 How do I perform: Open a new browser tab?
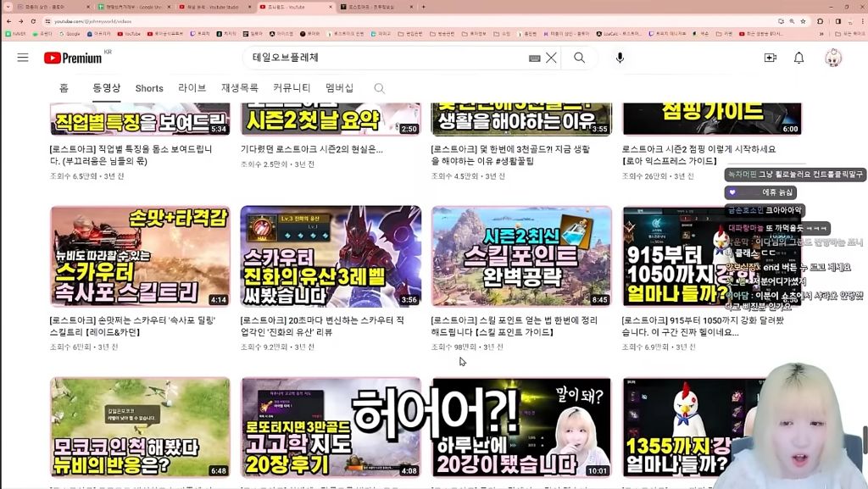click(x=424, y=7)
